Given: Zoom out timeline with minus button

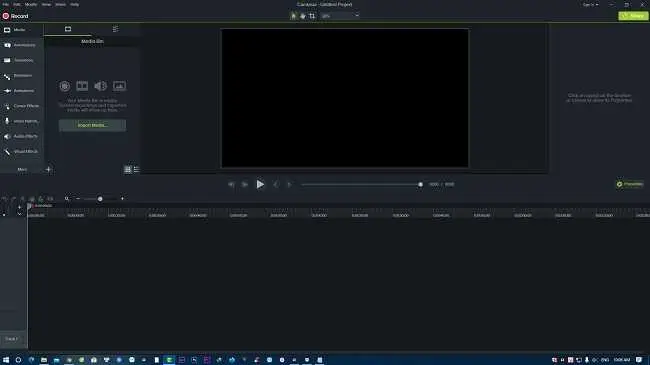Looking at the screenshot, I should coord(78,199).
